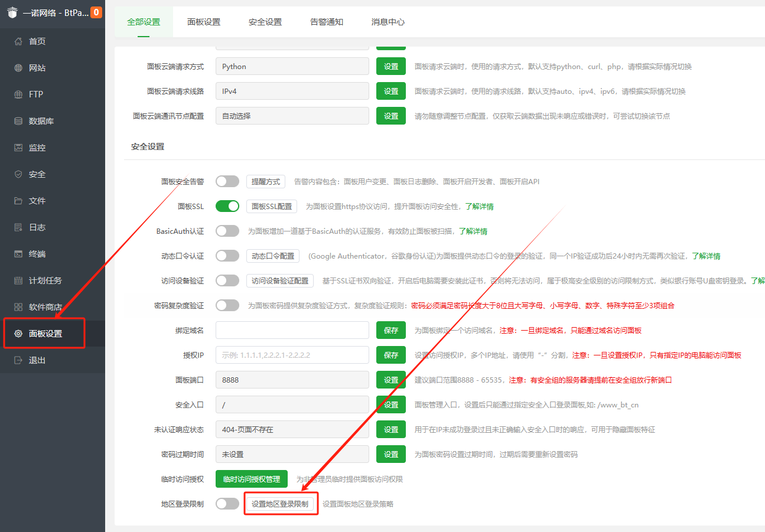Click the FTP sidebar icon
The width and height of the screenshot is (765, 532).
point(18,94)
